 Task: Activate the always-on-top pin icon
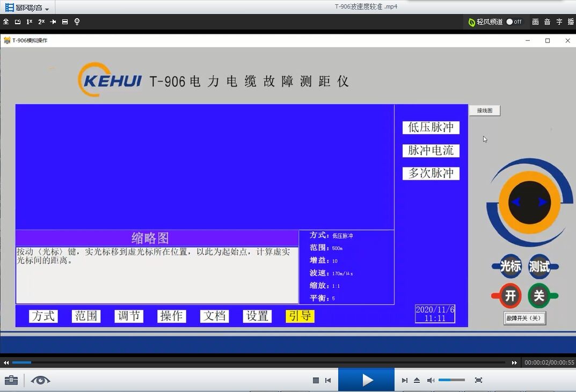tap(52, 22)
